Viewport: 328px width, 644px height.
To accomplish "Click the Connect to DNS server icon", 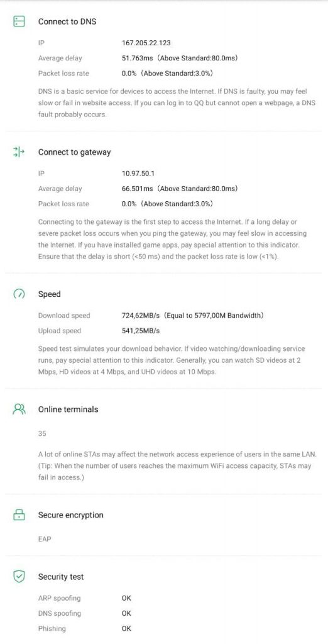I will tap(19, 21).
